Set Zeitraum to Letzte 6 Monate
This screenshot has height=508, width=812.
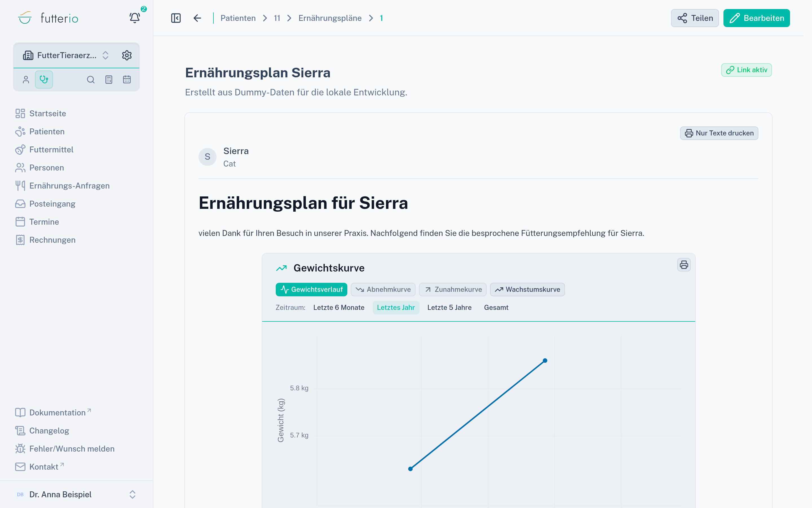coord(339,308)
